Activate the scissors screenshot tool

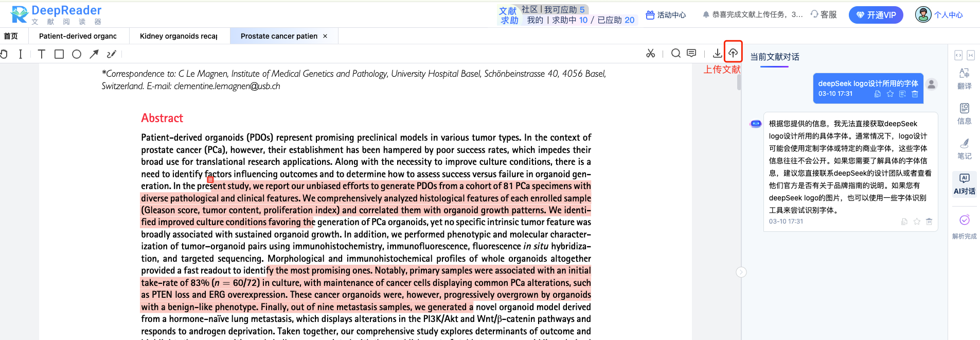tap(651, 53)
